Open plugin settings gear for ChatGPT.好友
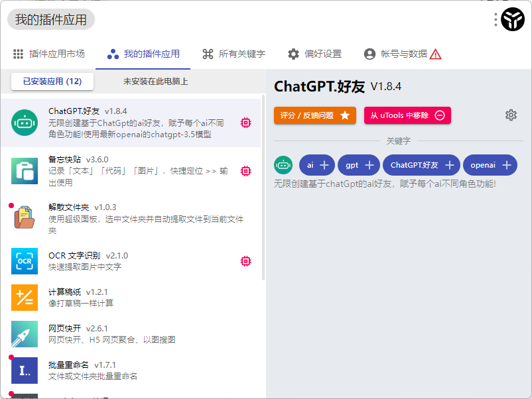Viewport: 532px width, 399px height. [x=511, y=115]
